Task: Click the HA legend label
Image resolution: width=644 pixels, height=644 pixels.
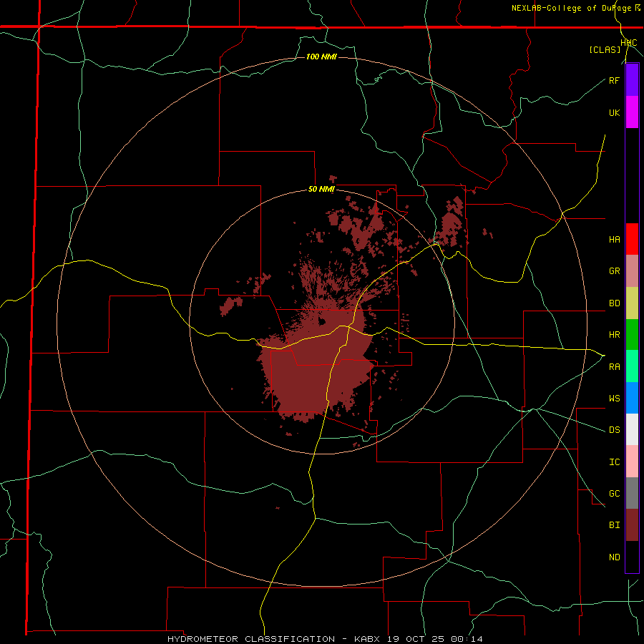Action: [614, 240]
